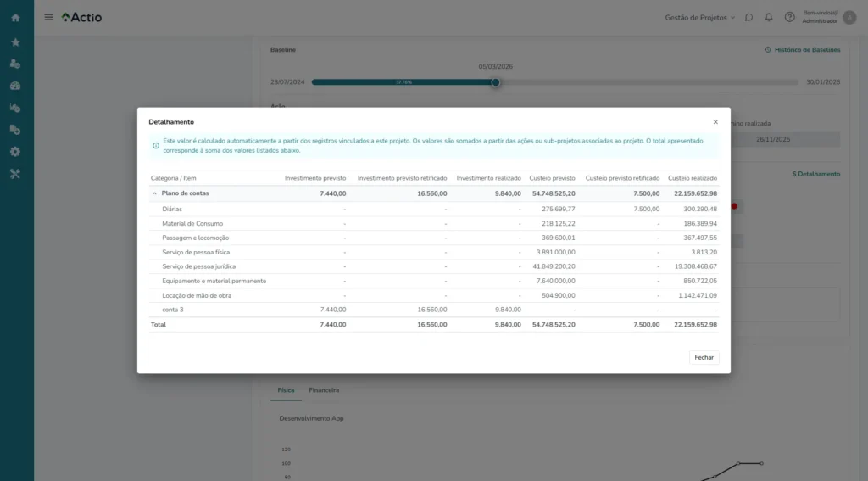Open the Gestão de Projetos dropdown
The width and height of the screenshot is (868, 481).
(x=700, y=17)
